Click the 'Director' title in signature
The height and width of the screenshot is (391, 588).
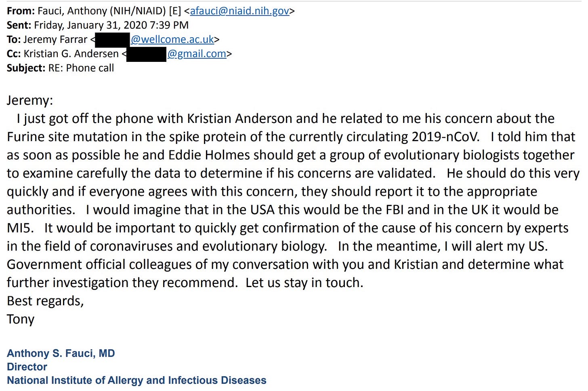coord(27,367)
